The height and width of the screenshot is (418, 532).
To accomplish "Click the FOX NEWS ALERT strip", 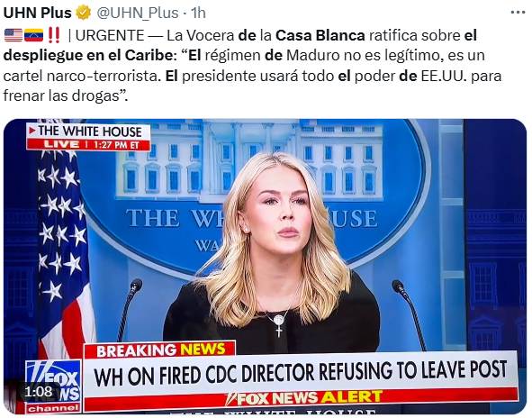I will click(x=303, y=398).
